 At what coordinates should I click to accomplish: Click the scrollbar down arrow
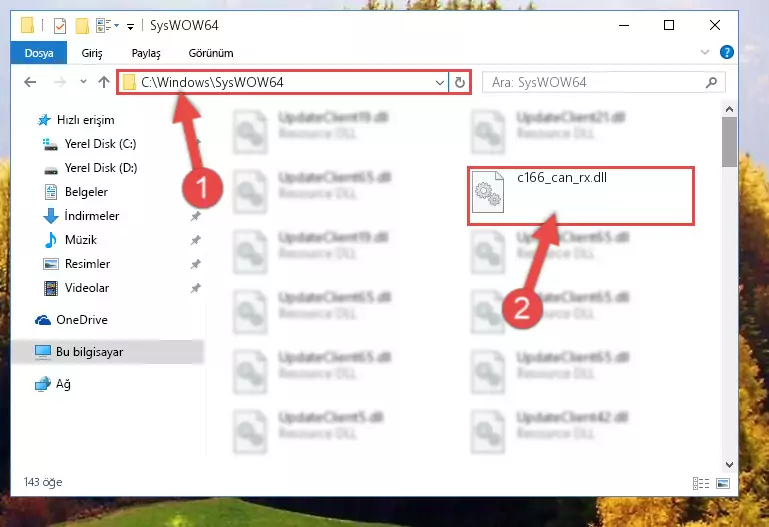click(729, 464)
